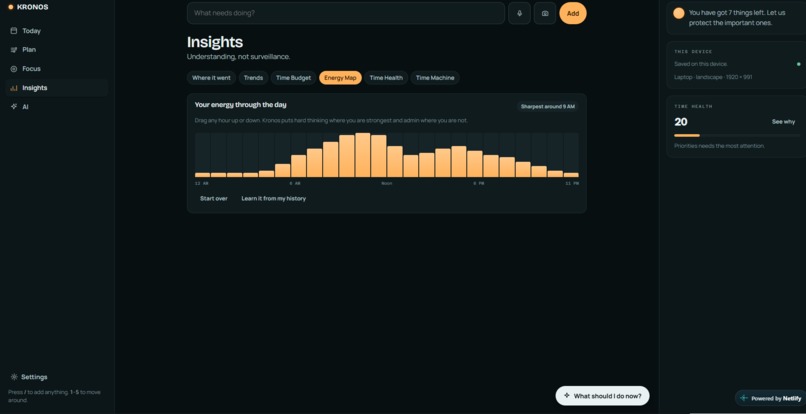Click 'Learn it from my history'
The image size is (806, 414).
[273, 199]
